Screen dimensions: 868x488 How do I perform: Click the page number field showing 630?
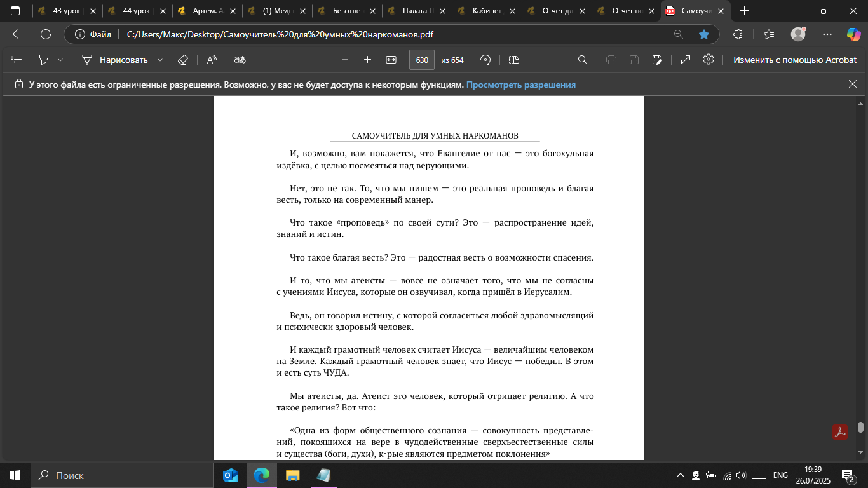[422, 60]
